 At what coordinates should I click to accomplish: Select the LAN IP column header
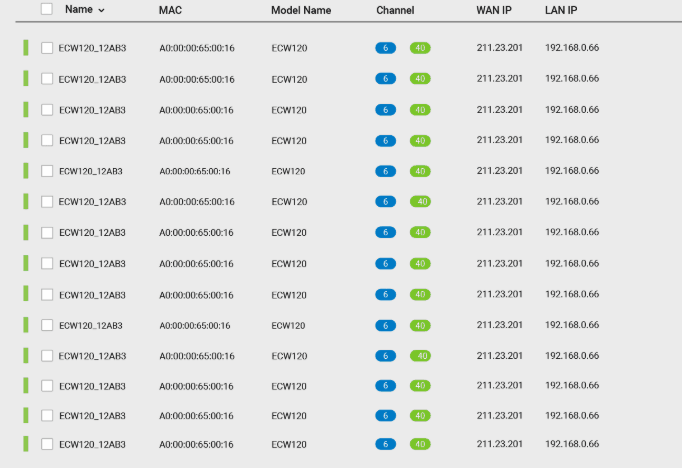[x=561, y=10]
